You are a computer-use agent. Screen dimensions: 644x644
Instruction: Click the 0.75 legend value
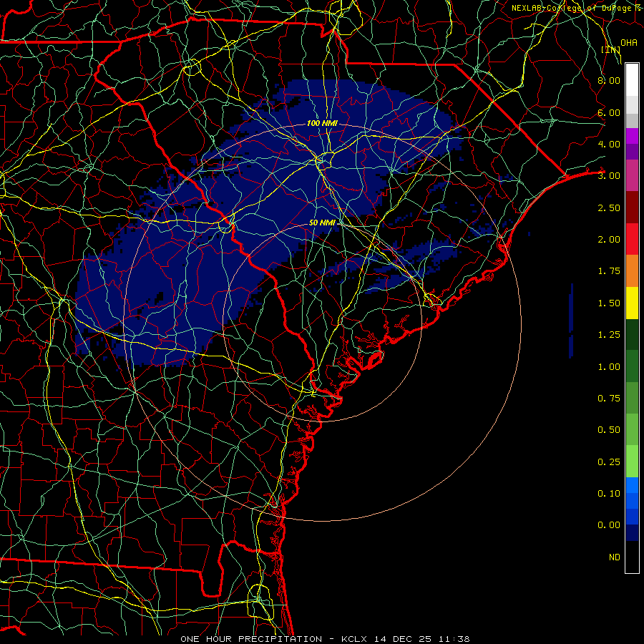tap(609, 399)
